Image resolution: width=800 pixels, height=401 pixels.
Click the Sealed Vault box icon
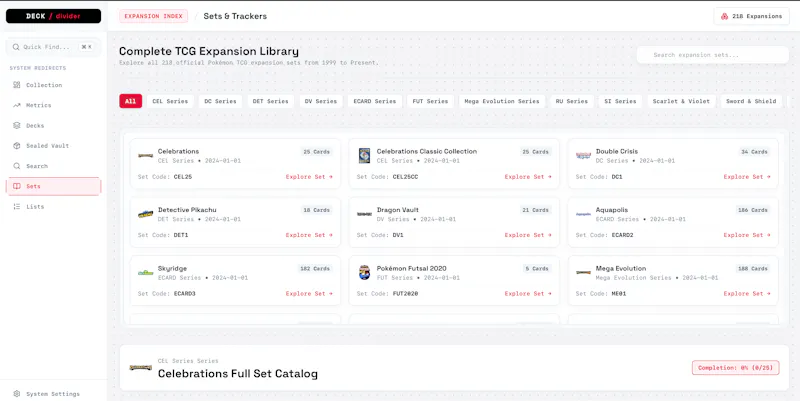coord(17,145)
